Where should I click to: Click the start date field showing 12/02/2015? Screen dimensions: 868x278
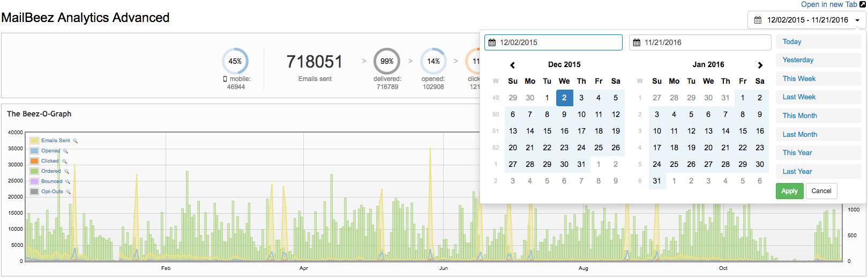(x=553, y=42)
